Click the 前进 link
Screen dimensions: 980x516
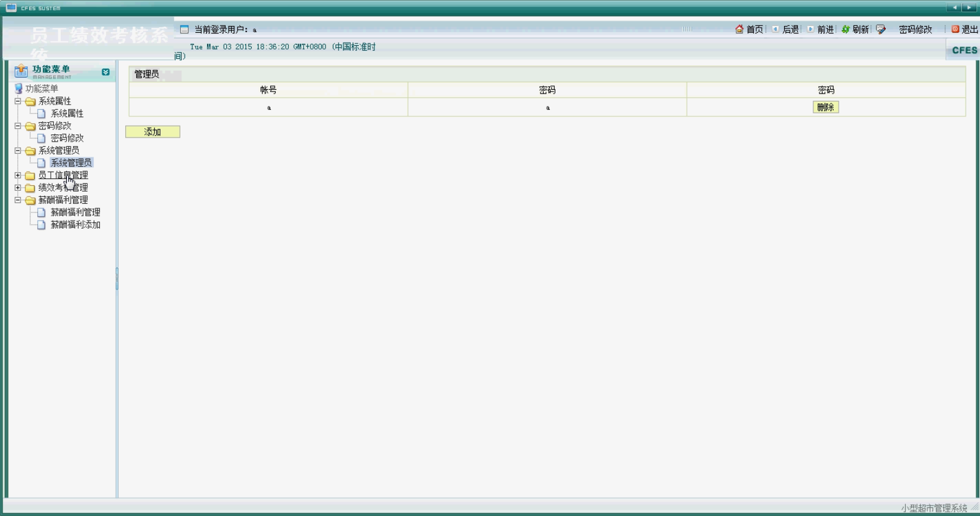click(825, 29)
